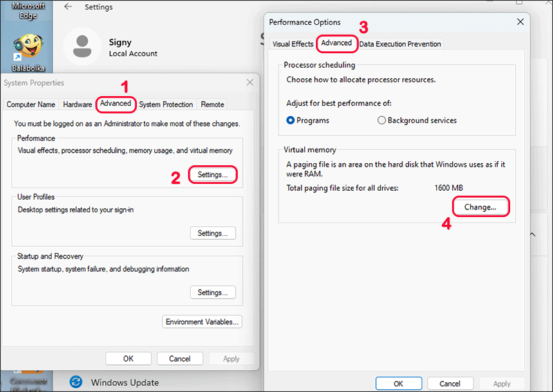Click Settings under the Performance section

(213, 175)
